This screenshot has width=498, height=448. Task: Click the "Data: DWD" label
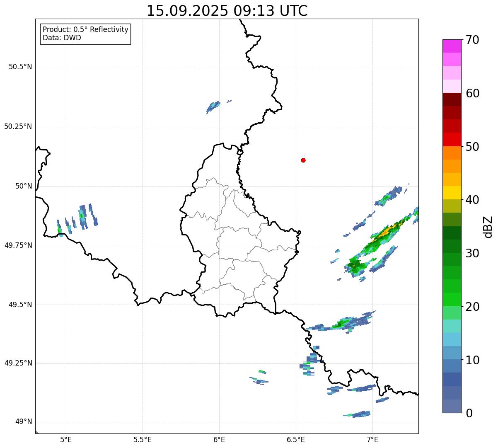pyautogui.click(x=62, y=38)
